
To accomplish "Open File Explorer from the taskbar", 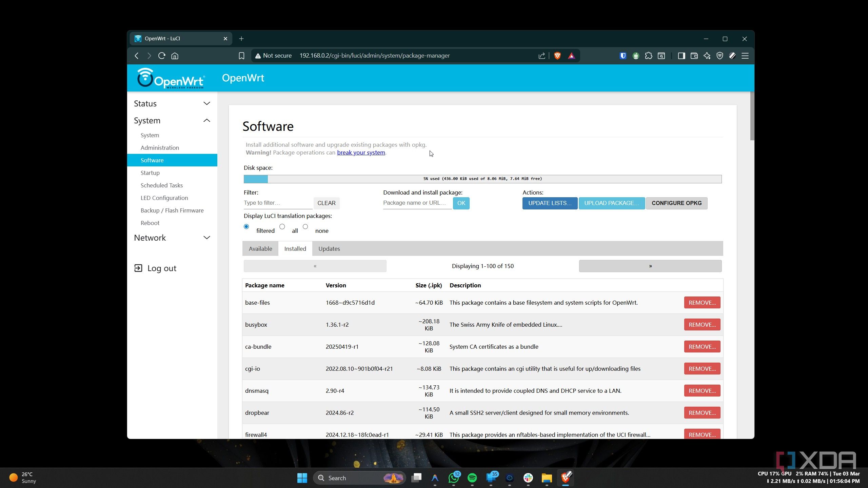I will (x=547, y=478).
